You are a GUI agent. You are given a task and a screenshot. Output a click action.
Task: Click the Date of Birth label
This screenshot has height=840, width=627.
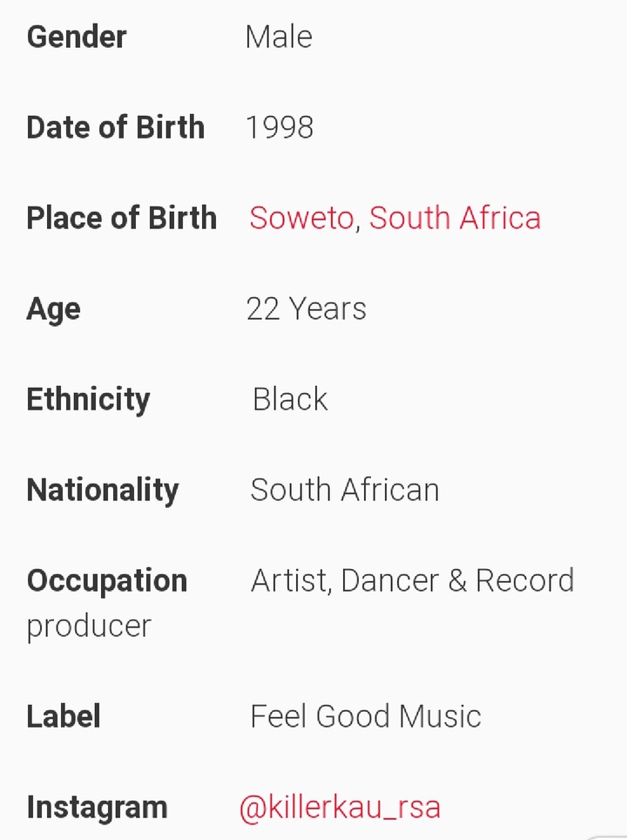115,127
